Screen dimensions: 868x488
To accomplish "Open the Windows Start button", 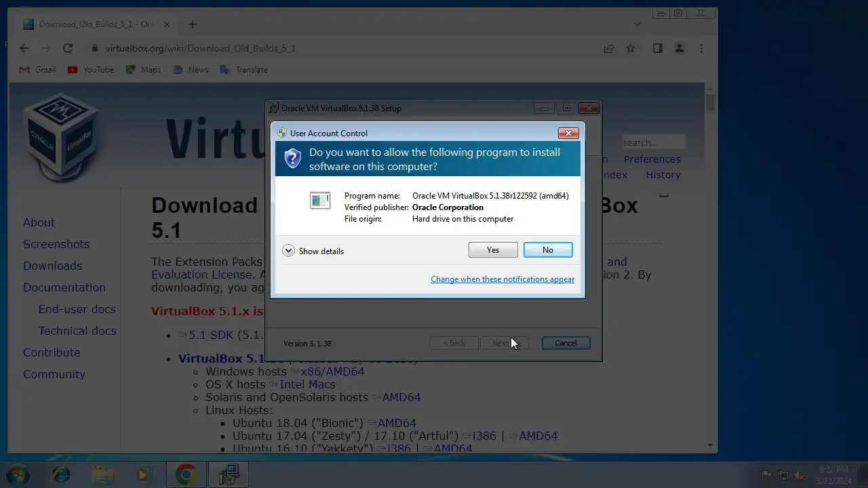I will pyautogui.click(x=18, y=474).
